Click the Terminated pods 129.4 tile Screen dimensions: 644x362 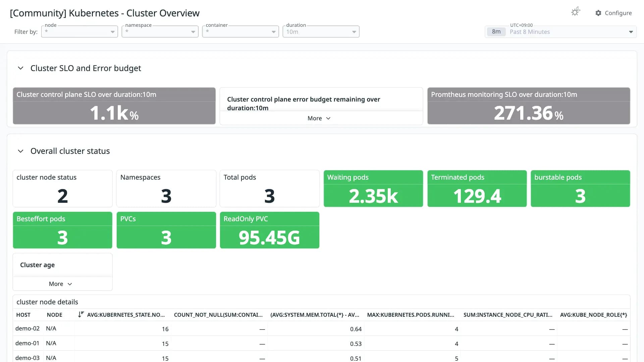click(x=477, y=188)
